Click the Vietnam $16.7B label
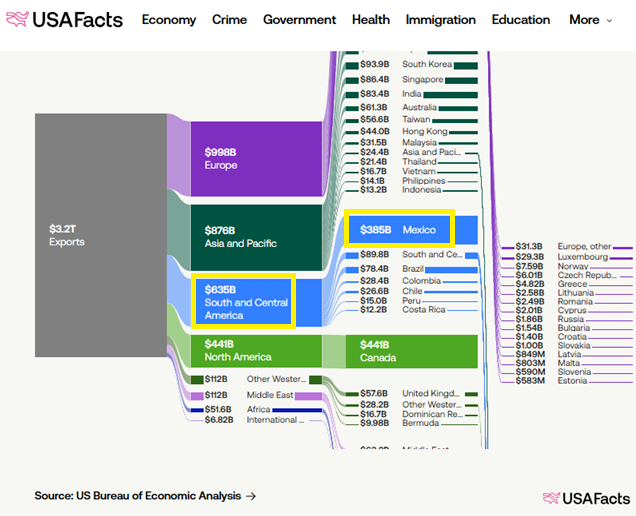The width and height of the screenshot is (636, 516). coord(398,171)
